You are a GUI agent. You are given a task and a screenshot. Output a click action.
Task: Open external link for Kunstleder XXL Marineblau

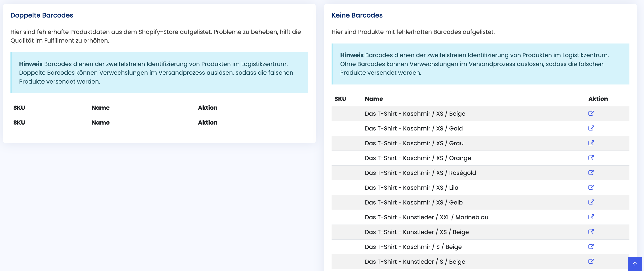coord(591,217)
